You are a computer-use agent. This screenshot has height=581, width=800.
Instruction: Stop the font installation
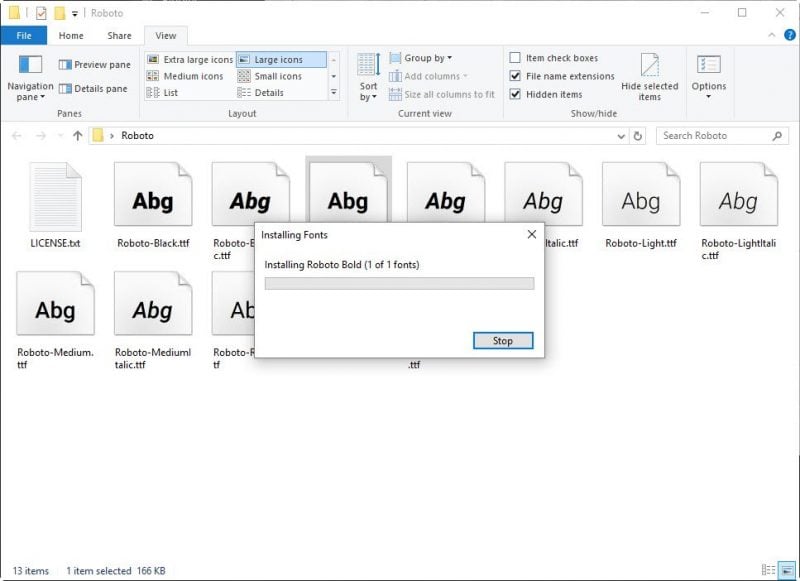tap(503, 341)
